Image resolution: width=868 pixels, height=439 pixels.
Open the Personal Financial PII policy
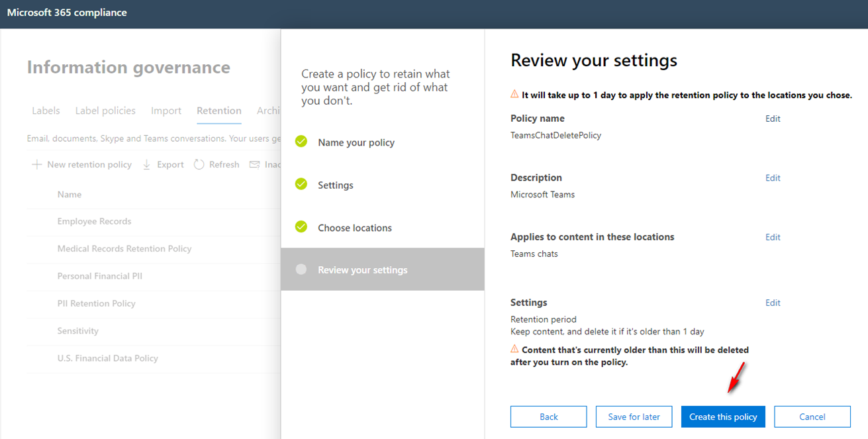(100, 275)
